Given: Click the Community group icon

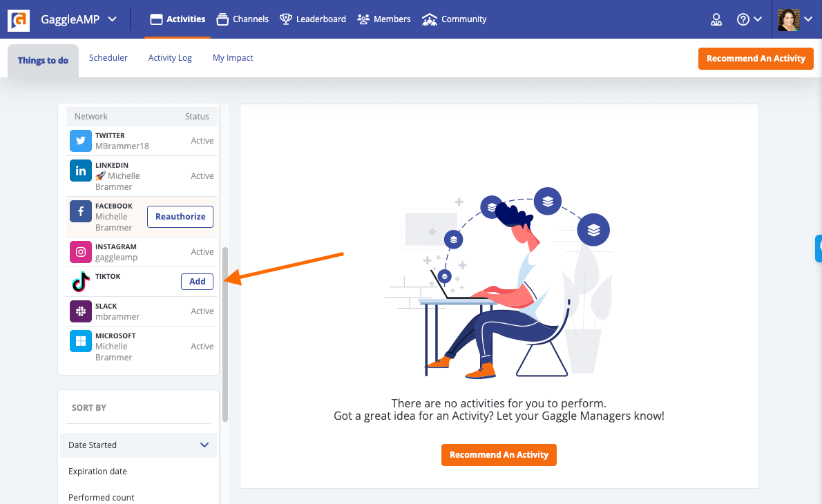Looking at the screenshot, I should click(430, 20).
